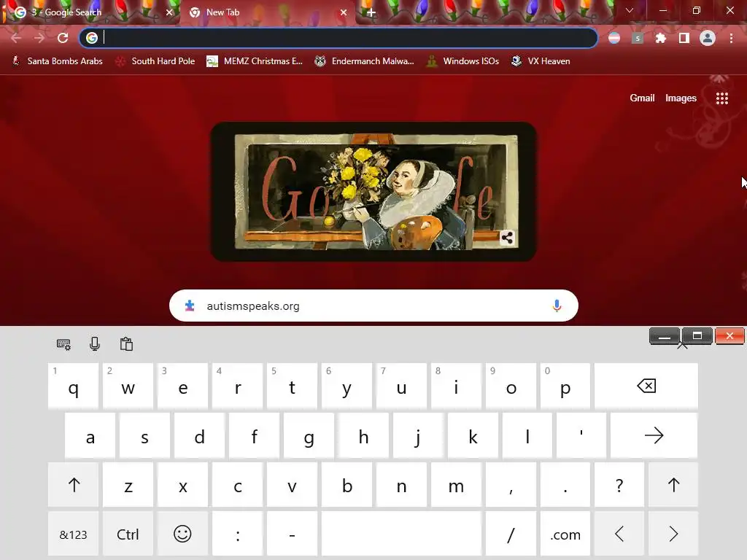This screenshot has height=560, width=747.
Task: Open the Google apps grid
Action: (722, 98)
